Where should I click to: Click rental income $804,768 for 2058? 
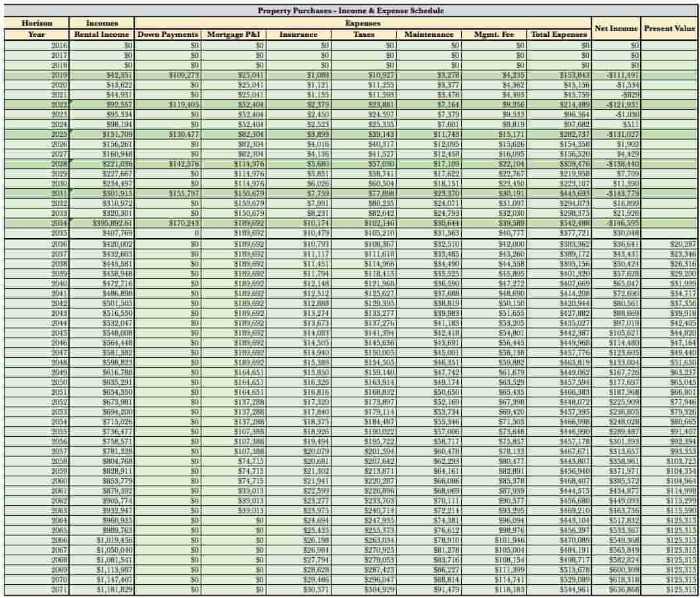[102, 461]
